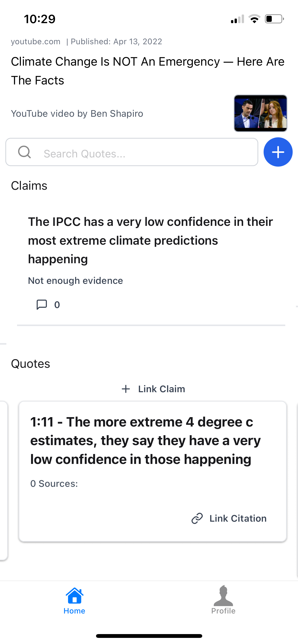Viewport: 298px width, 644px height.
Task: Tap the blue plus add button
Action: 278,152
